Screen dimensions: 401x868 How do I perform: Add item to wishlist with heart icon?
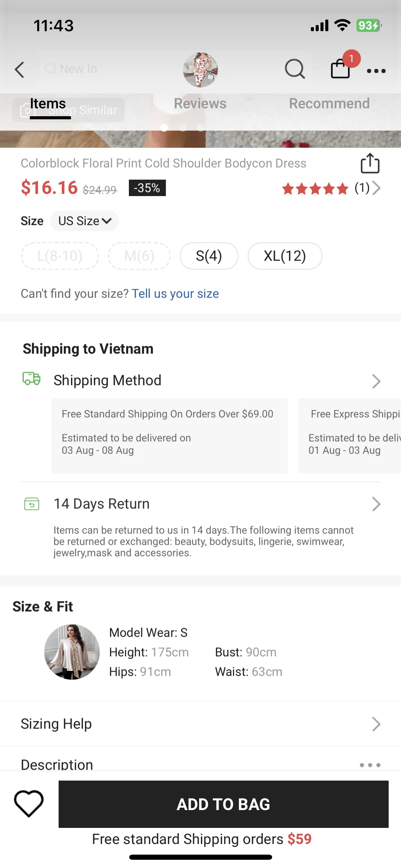point(29,803)
